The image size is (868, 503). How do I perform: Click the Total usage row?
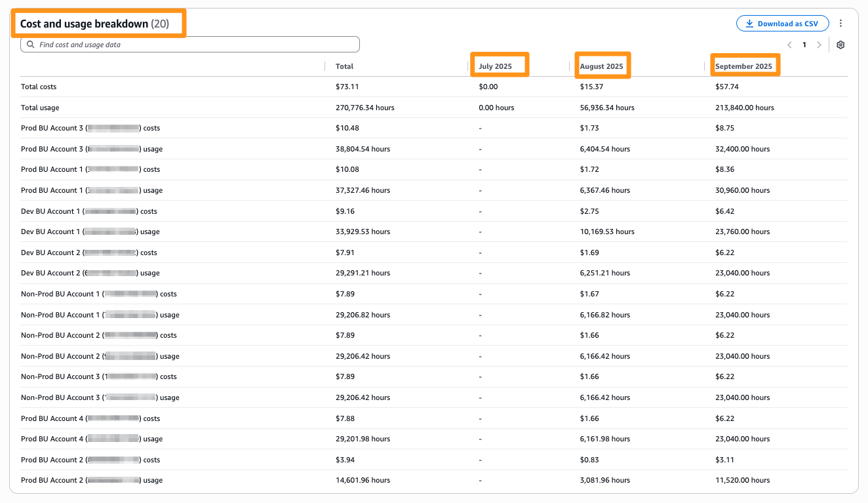tap(39, 107)
